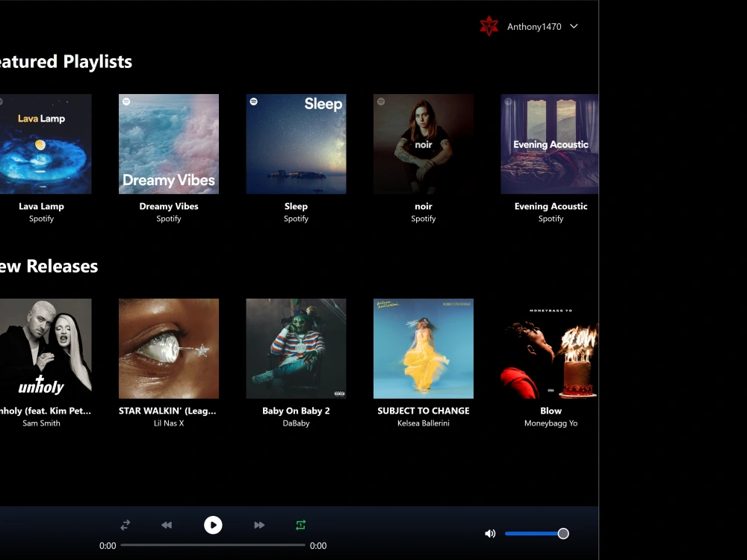The height and width of the screenshot is (560, 747).
Task: Click Spotify label under Lava Lamp
Action: click(41, 219)
